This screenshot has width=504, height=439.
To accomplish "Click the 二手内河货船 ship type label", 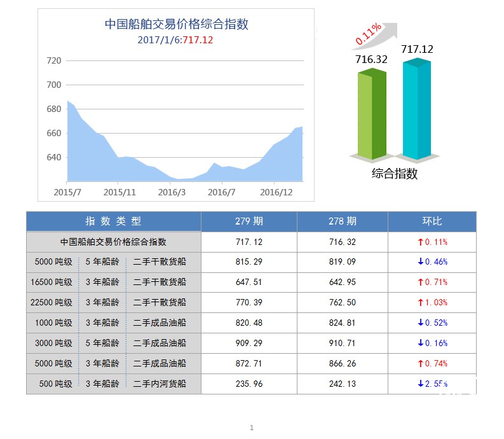I will pos(160,384).
